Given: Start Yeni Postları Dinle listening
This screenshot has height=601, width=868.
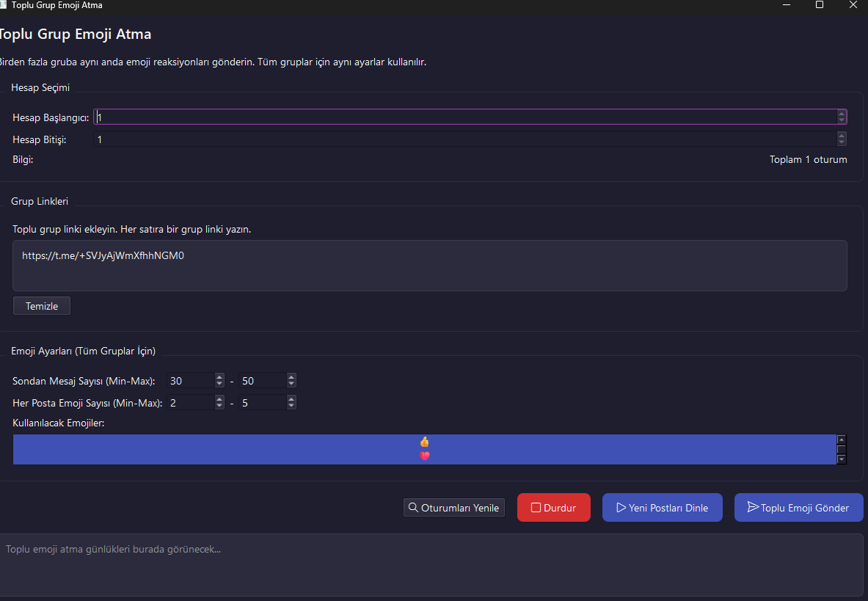Looking at the screenshot, I should 662,508.
